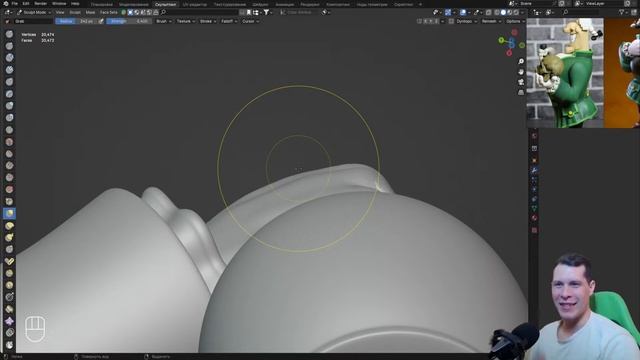
Task: Open the Dyntopo settings dropdown
Action: point(467,21)
